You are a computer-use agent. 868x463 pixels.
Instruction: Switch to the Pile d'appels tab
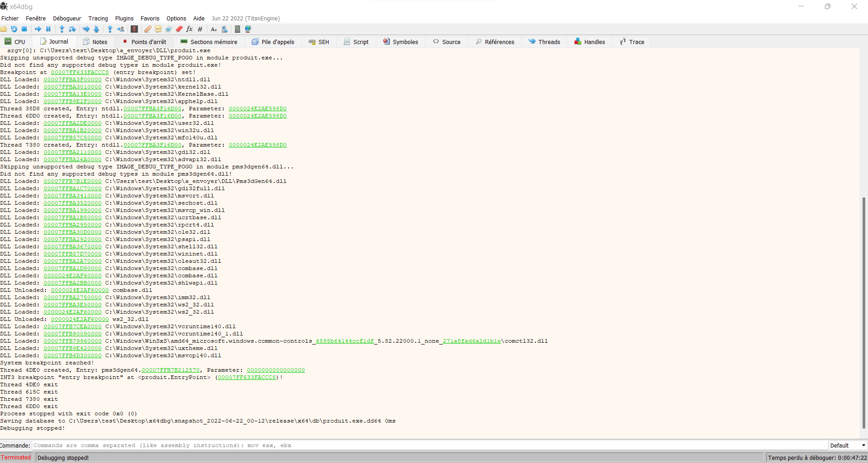(x=273, y=41)
